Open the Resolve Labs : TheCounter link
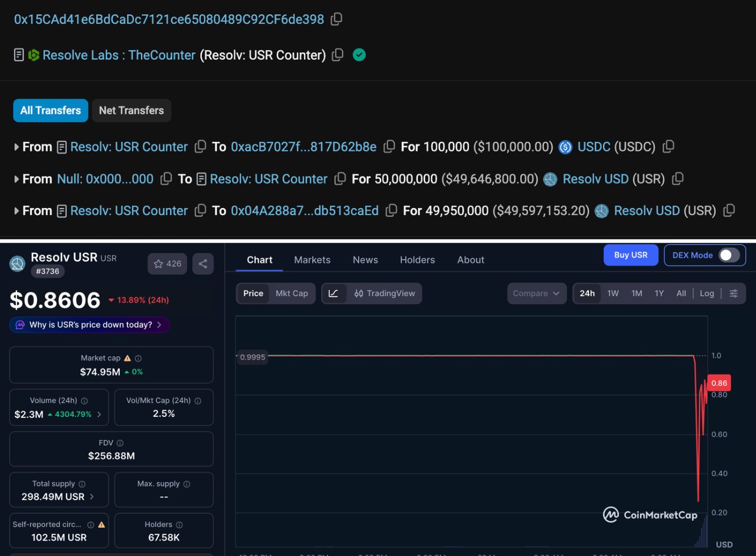 click(x=119, y=55)
